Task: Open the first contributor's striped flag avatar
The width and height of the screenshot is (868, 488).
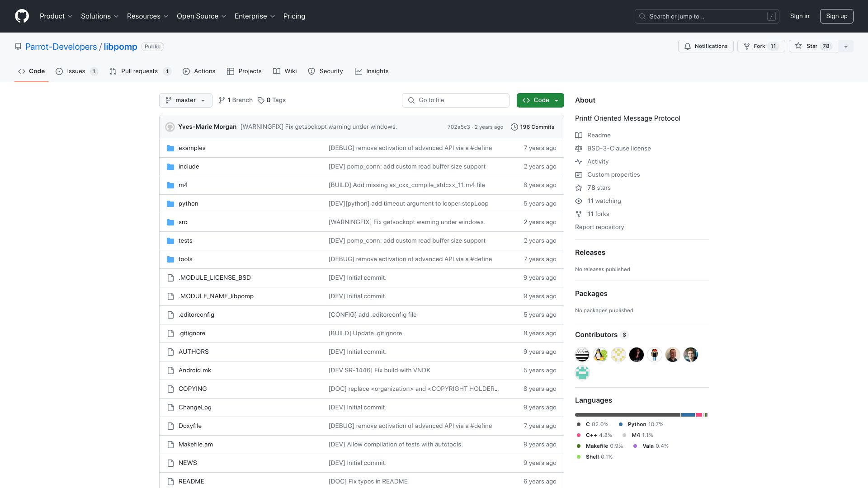Action: pos(582,355)
